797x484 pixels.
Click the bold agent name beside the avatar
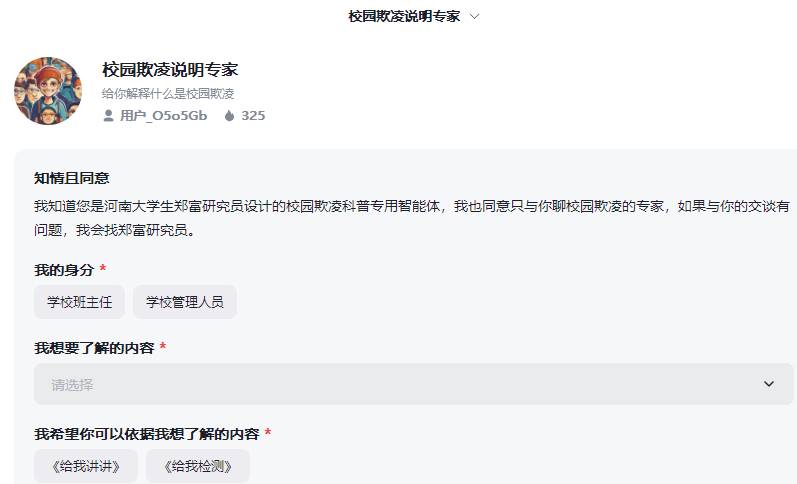(170, 70)
